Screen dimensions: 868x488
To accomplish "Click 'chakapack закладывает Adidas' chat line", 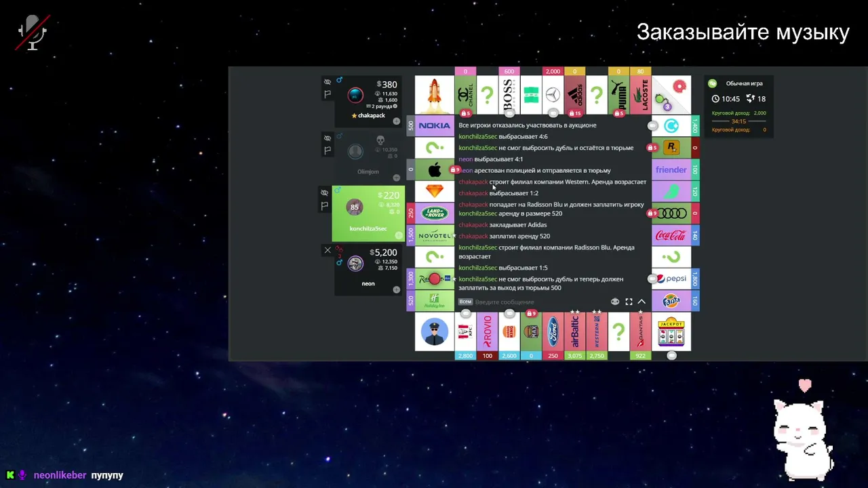I will (x=502, y=225).
